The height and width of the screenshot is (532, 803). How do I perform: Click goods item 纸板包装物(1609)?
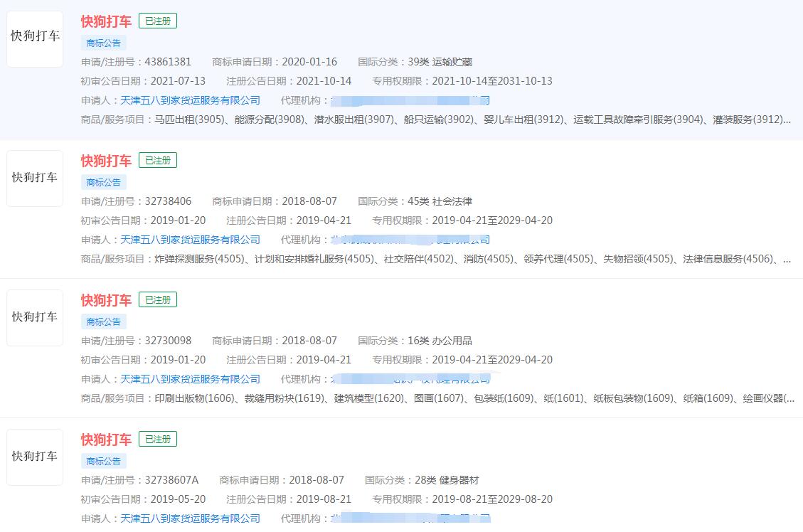pyautogui.click(x=633, y=398)
